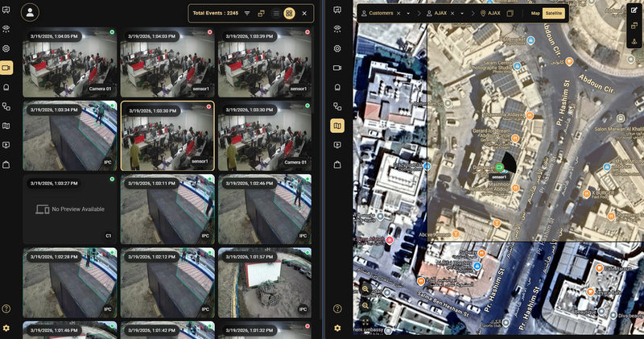Clear the Customers breadcrumb selection
This screenshot has height=339, width=644.
[x=398, y=13]
